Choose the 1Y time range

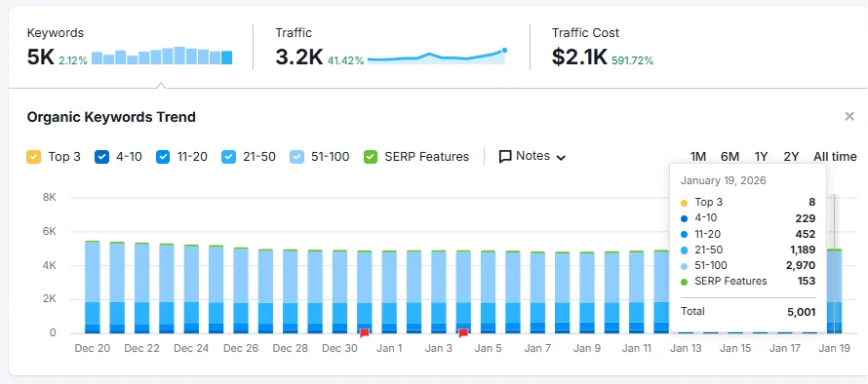point(761,157)
